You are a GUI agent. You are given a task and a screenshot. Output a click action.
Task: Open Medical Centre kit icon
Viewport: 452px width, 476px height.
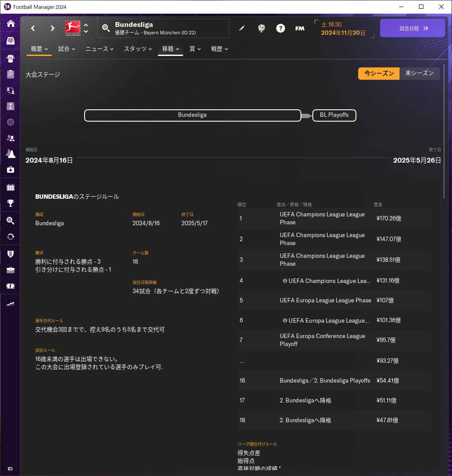(11, 170)
